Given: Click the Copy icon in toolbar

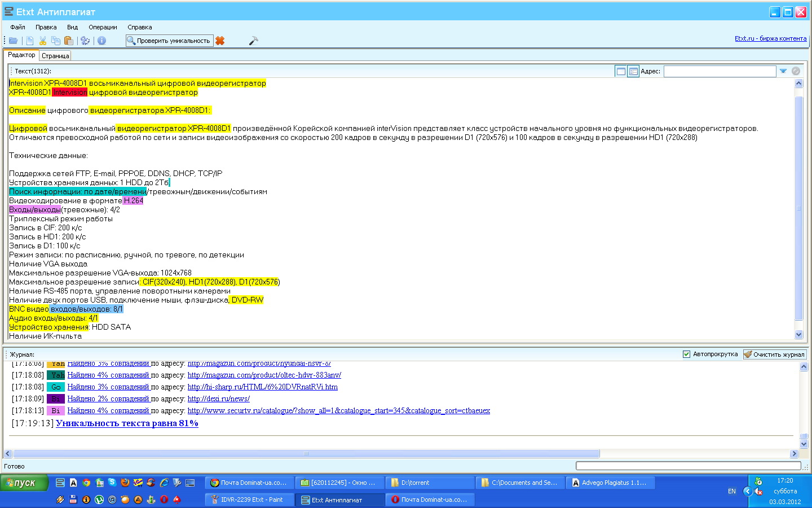Looking at the screenshot, I should pos(56,41).
